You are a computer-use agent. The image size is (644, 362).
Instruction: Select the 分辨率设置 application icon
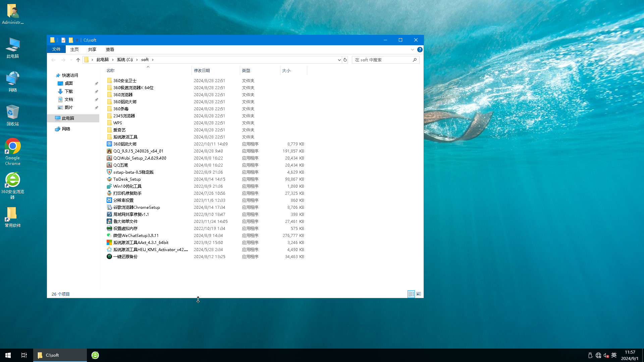109,200
